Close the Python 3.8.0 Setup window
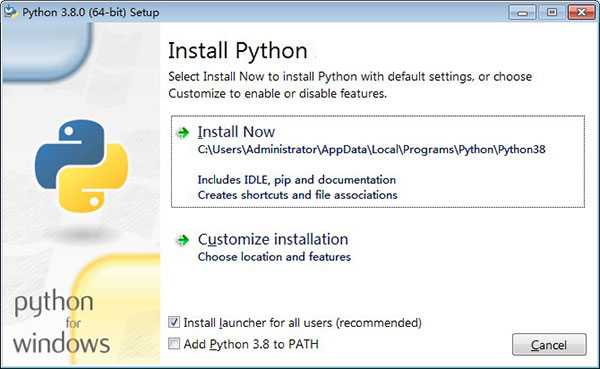 click(x=582, y=13)
